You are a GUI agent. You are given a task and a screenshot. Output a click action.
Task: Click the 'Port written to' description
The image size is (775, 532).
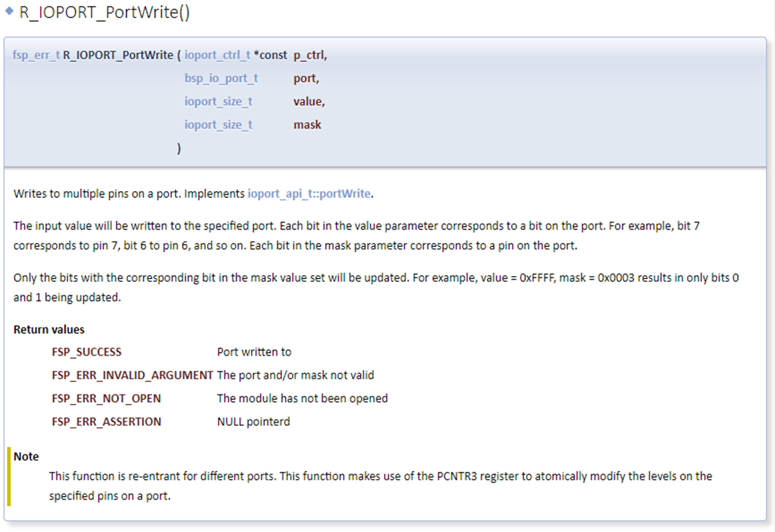click(x=254, y=352)
